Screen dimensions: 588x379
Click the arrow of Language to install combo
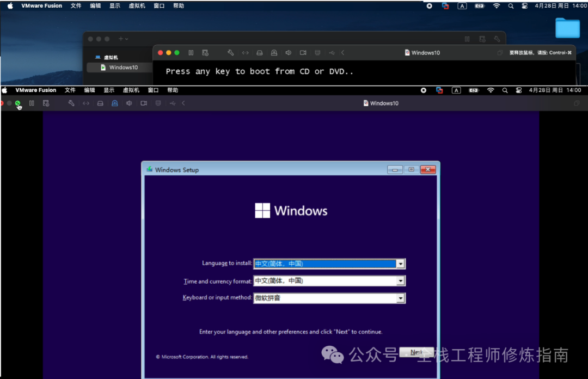pyautogui.click(x=401, y=264)
